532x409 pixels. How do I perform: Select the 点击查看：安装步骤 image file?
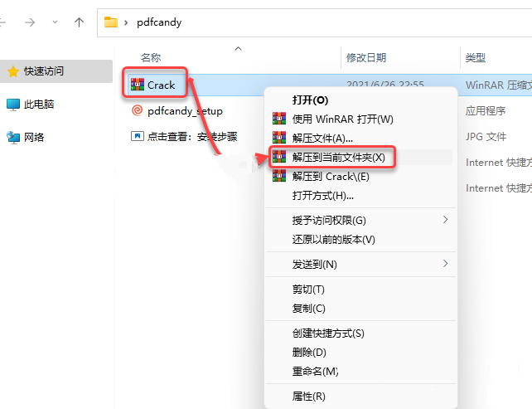click(x=192, y=137)
